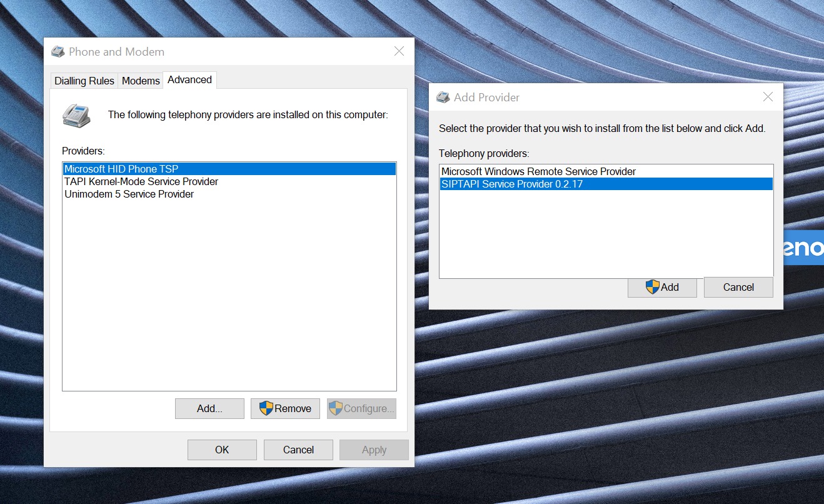
Task: Click the shield Add button in Add Provider
Action: [x=662, y=287]
